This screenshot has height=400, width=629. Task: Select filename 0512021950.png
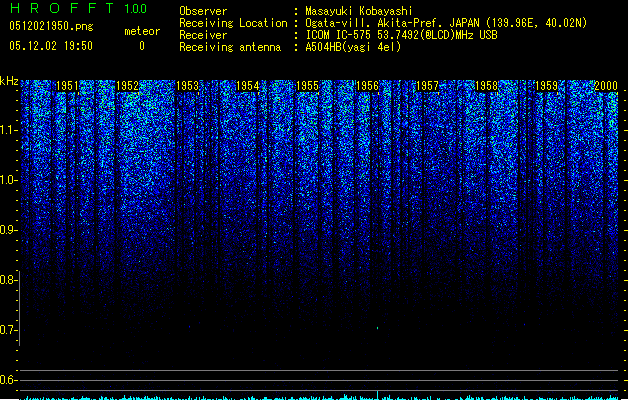(x=51, y=26)
